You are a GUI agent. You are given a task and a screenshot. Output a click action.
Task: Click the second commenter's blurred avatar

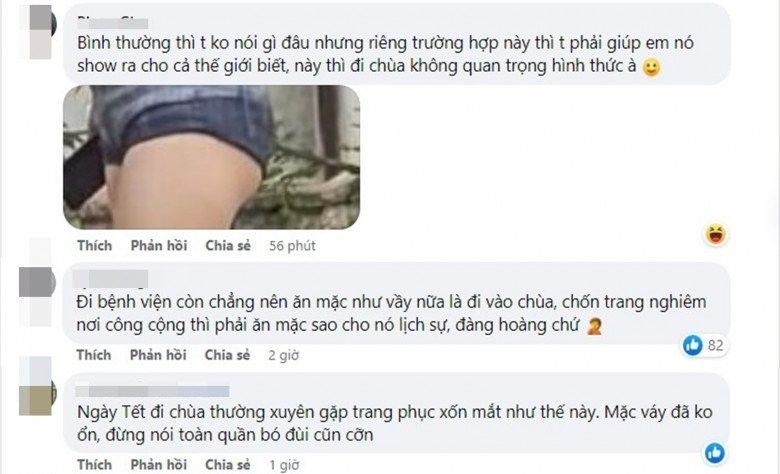click(37, 296)
